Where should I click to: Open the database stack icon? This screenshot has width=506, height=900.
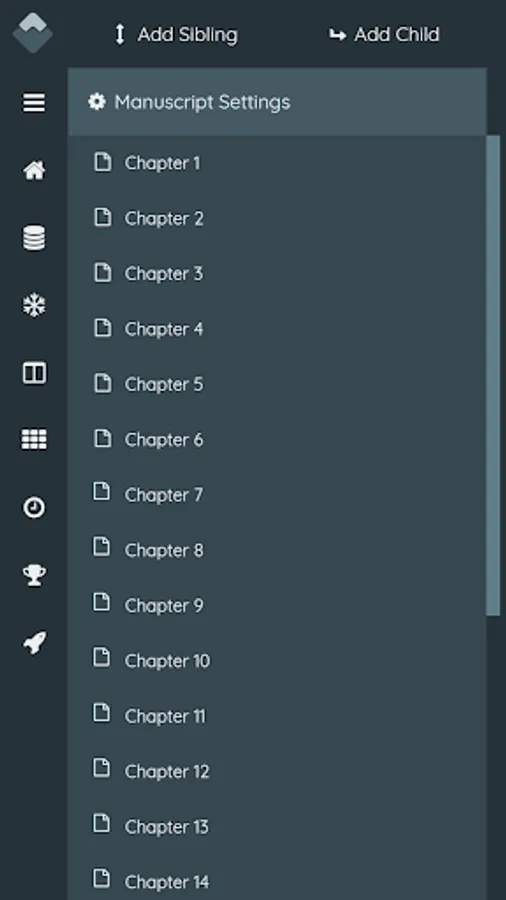(x=34, y=238)
